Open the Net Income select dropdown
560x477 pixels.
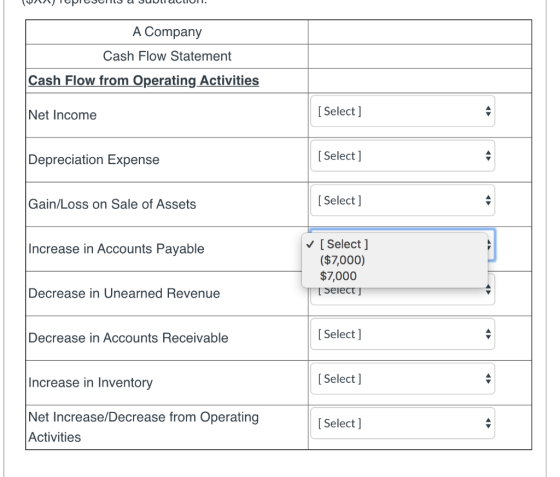pyautogui.click(x=402, y=111)
